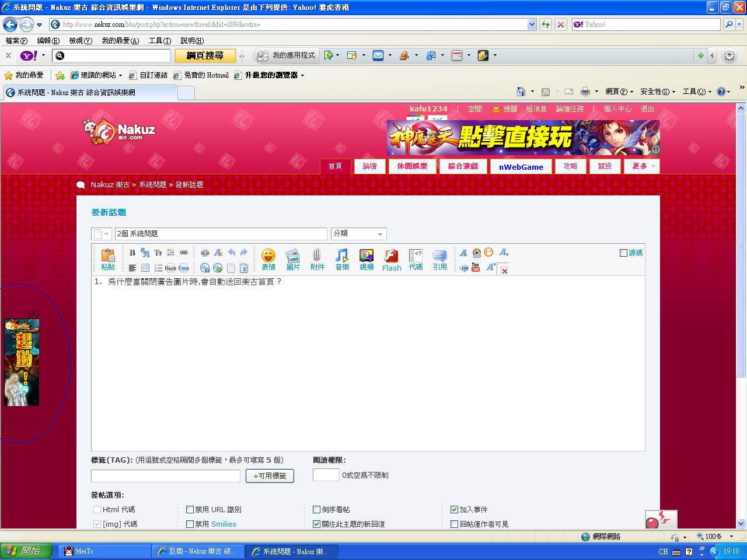This screenshot has height=560, width=747.
Task: Check 禁用 URL 識別 option
Action: click(x=190, y=509)
